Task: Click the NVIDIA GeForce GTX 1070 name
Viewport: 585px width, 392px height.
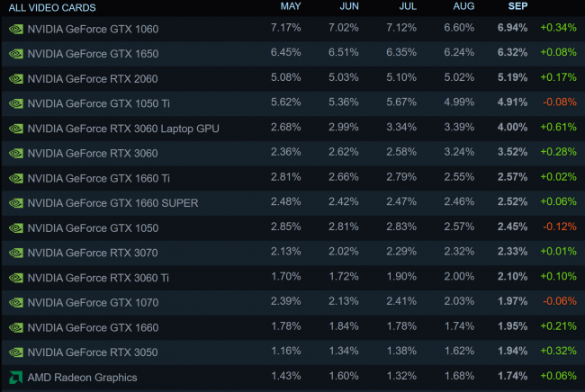Action: (93, 303)
